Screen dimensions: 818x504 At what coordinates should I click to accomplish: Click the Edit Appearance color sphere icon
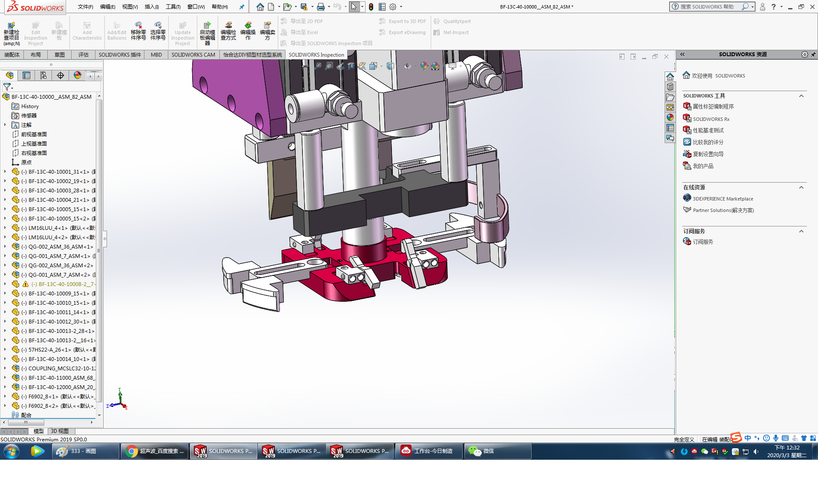(x=423, y=66)
